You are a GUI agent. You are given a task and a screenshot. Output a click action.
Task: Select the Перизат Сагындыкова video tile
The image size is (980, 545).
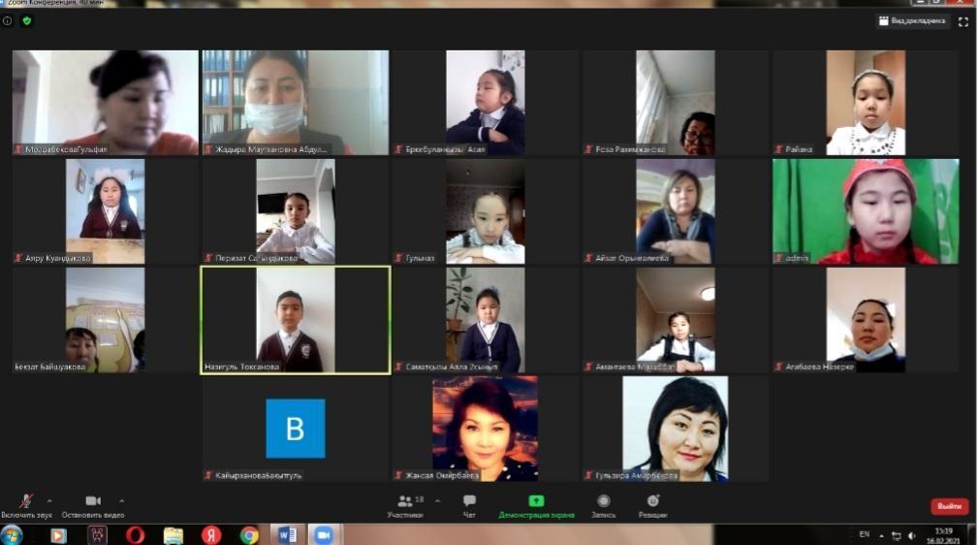click(x=296, y=211)
